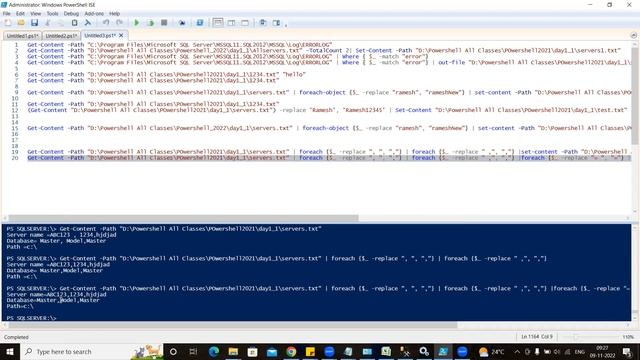Click line 1 Get-Content ERRORLOG command
Image resolution: width=640 pixels, height=360 pixels.
click(180, 45)
